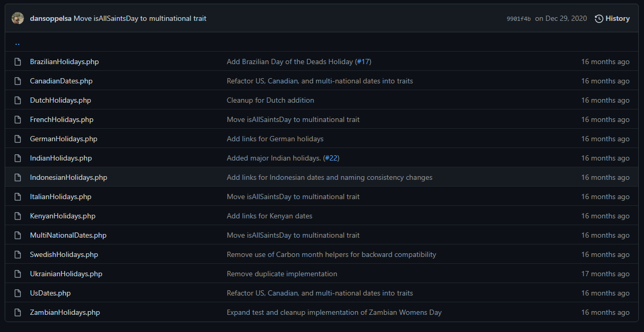
Task: Open GermanHolidays.php file
Action: click(64, 139)
